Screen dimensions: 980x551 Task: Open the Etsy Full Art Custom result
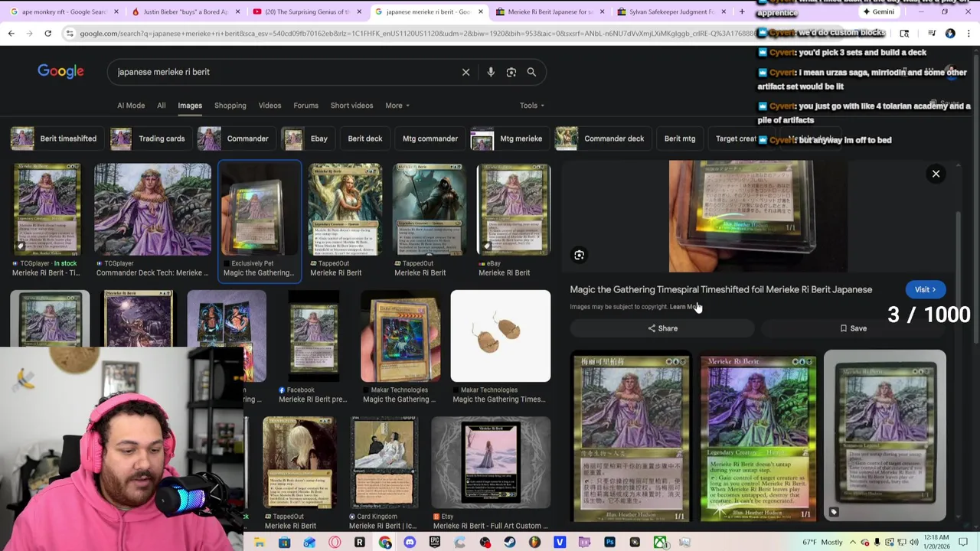pos(491,474)
